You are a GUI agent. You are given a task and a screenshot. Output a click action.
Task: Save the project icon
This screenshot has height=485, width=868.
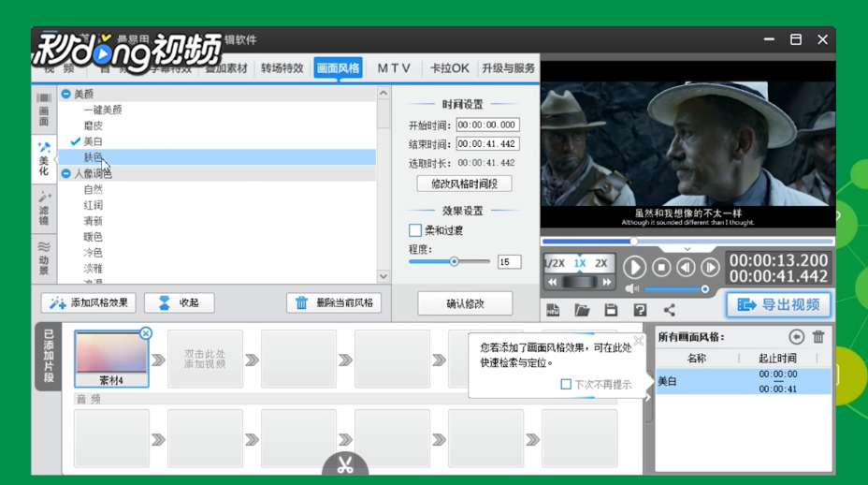(611, 310)
